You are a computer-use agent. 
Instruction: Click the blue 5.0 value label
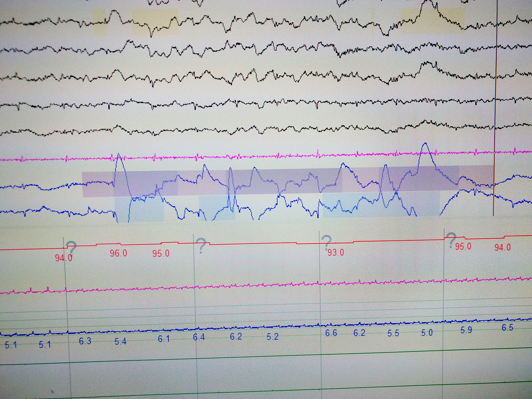pos(427,333)
